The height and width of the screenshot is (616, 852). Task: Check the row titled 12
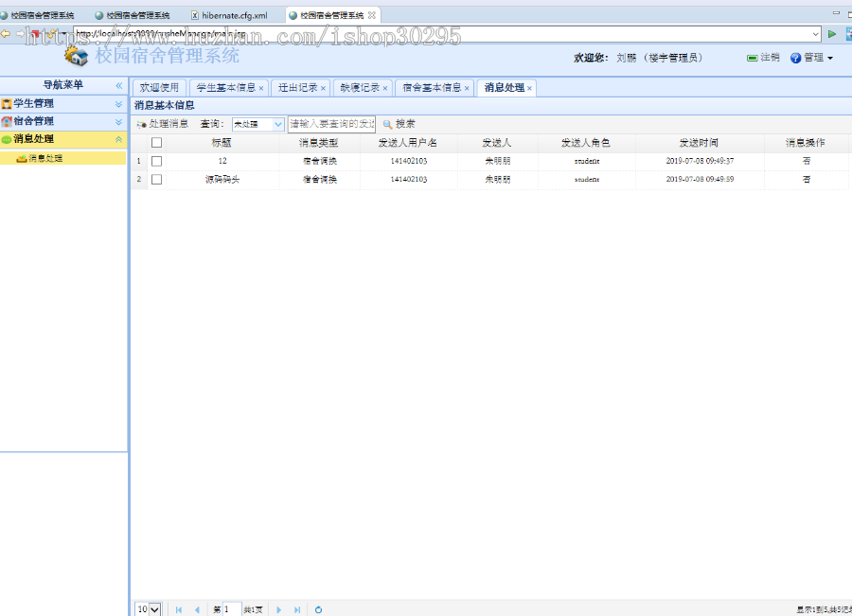156,161
